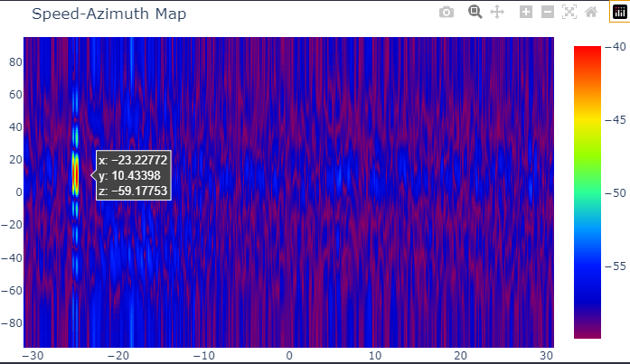Click the y-axis tick label 40
This screenshot has height=364, width=630.
click(15, 127)
